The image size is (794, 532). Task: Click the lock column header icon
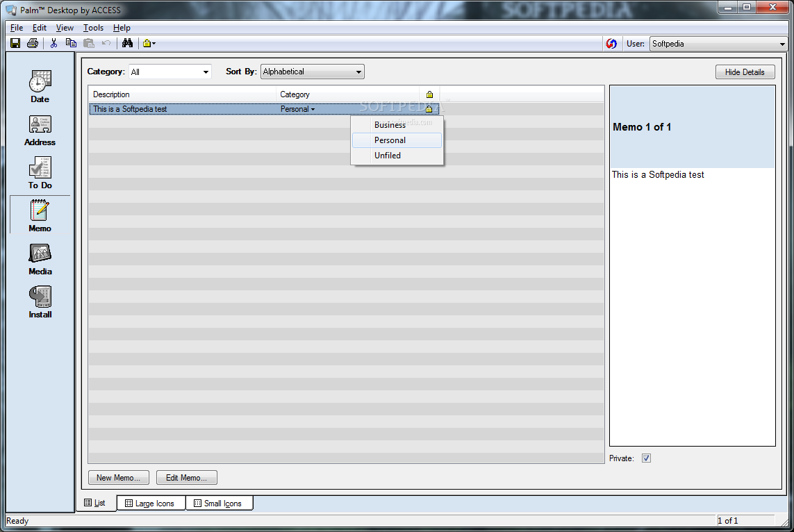[x=429, y=94]
